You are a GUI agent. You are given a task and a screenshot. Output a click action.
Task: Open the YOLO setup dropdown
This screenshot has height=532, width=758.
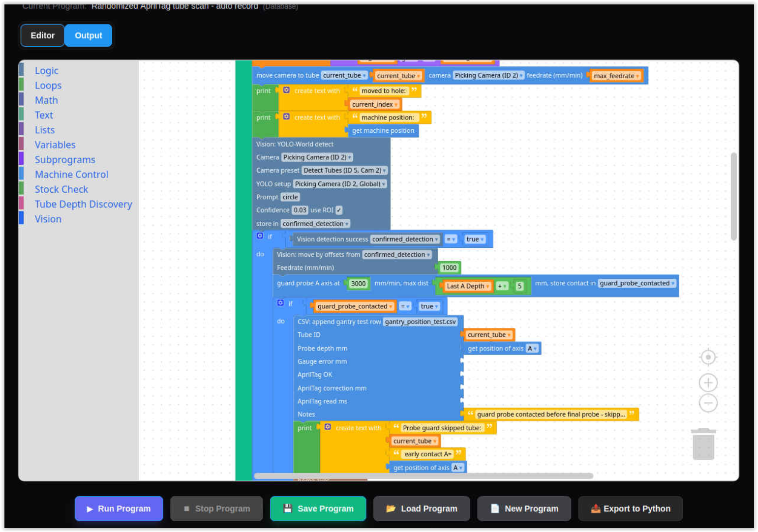tap(340, 184)
